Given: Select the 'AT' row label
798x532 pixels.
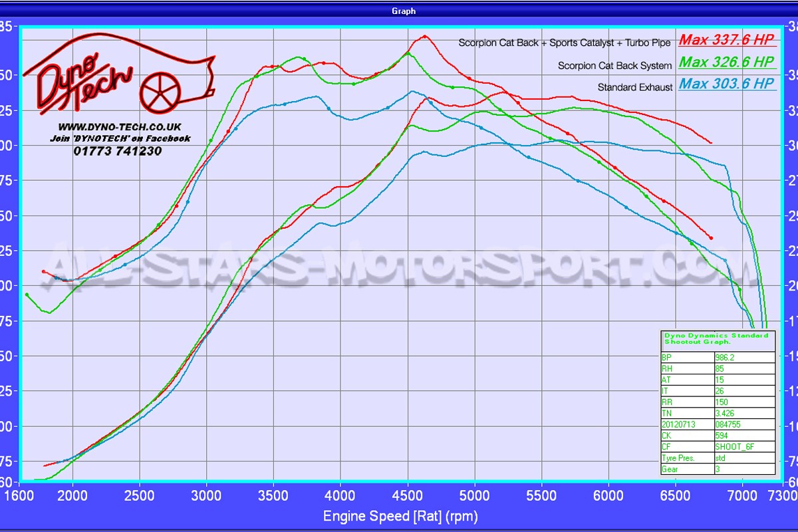Looking at the screenshot, I should point(687,379).
